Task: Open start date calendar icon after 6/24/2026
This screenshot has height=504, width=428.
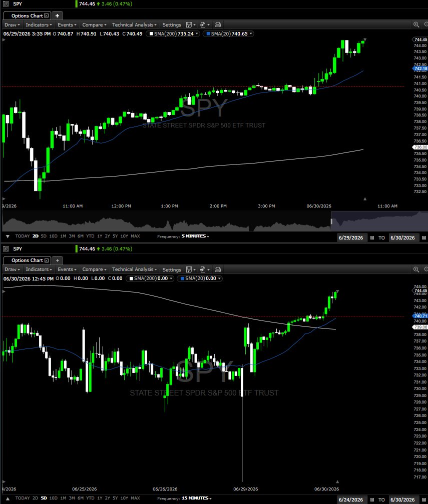Action: 372,500
